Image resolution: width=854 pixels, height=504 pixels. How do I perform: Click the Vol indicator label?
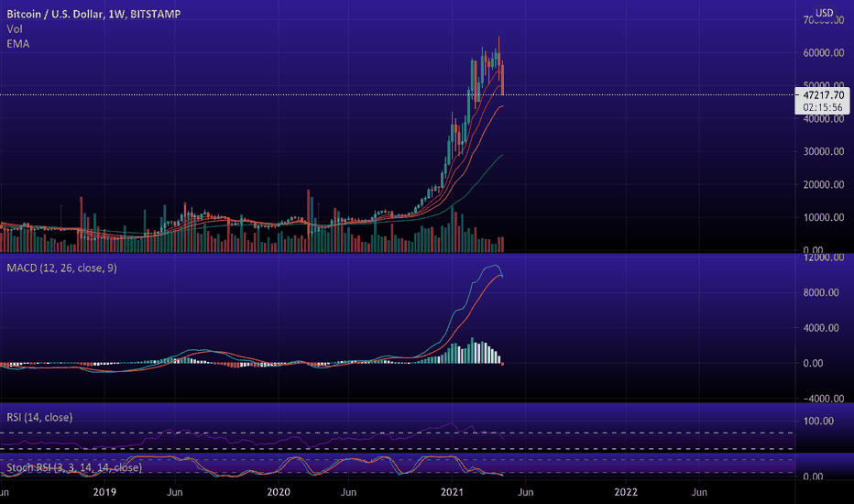(15, 29)
